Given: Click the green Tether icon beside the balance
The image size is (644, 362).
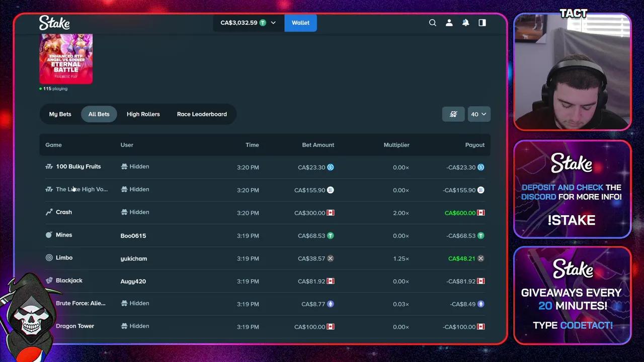Looking at the screenshot, I should click(263, 23).
